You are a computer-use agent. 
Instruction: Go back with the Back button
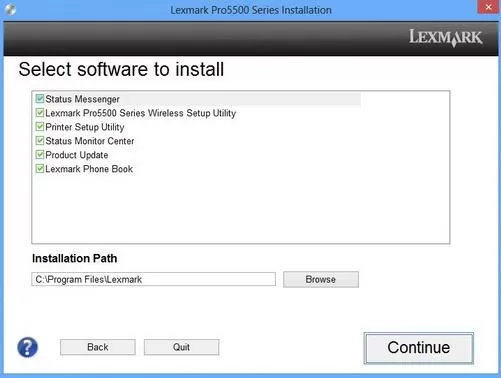tap(98, 347)
